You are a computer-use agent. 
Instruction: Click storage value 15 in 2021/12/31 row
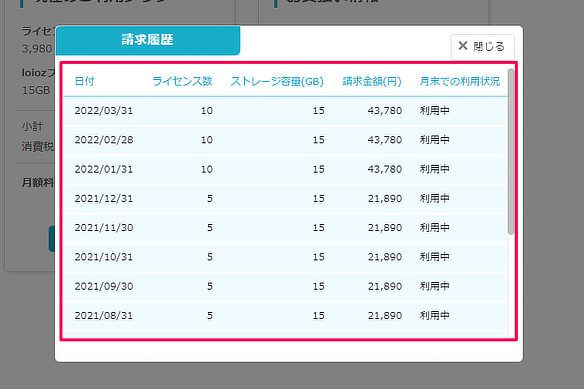click(318, 199)
